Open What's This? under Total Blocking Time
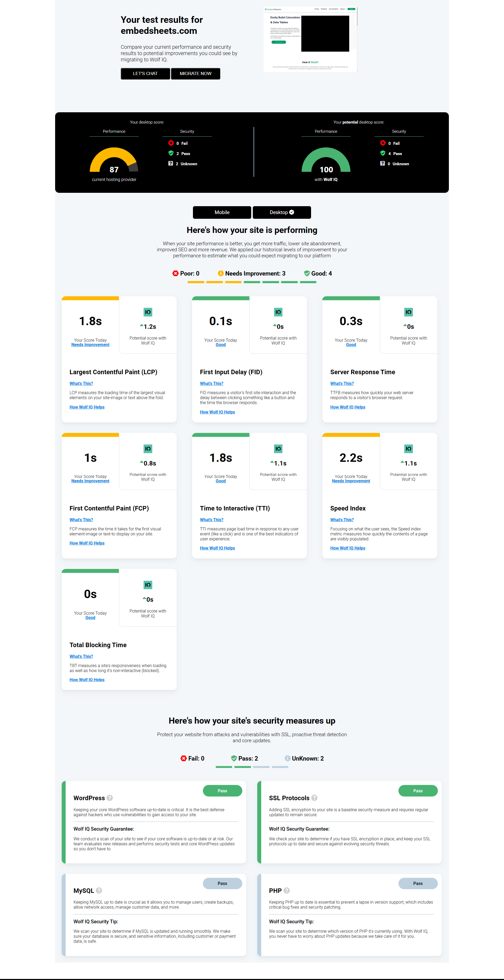The height and width of the screenshot is (980, 504). pyautogui.click(x=81, y=656)
